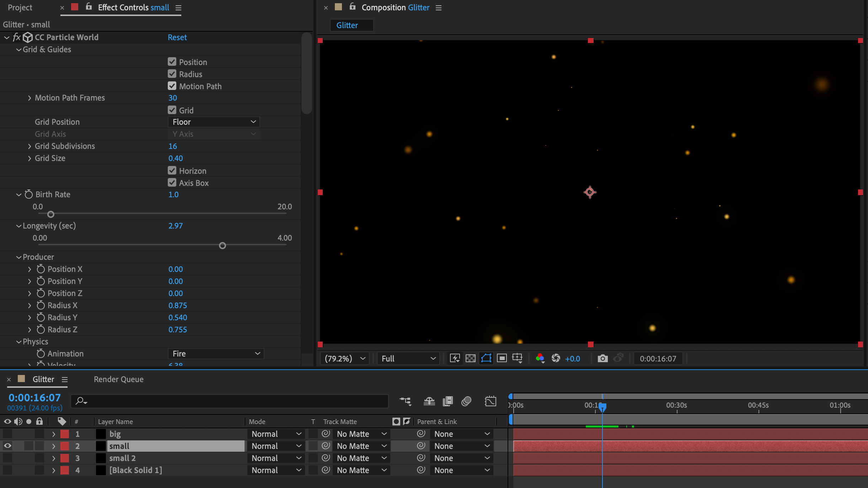Enable motion blur for layers icon
This screenshot has width=868, height=488.
(x=466, y=401)
